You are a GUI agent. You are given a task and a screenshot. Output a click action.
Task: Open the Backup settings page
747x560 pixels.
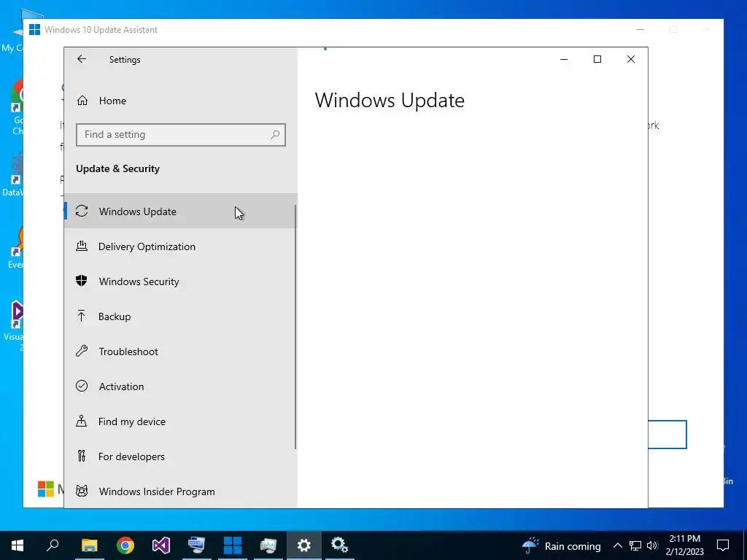[x=181, y=316]
